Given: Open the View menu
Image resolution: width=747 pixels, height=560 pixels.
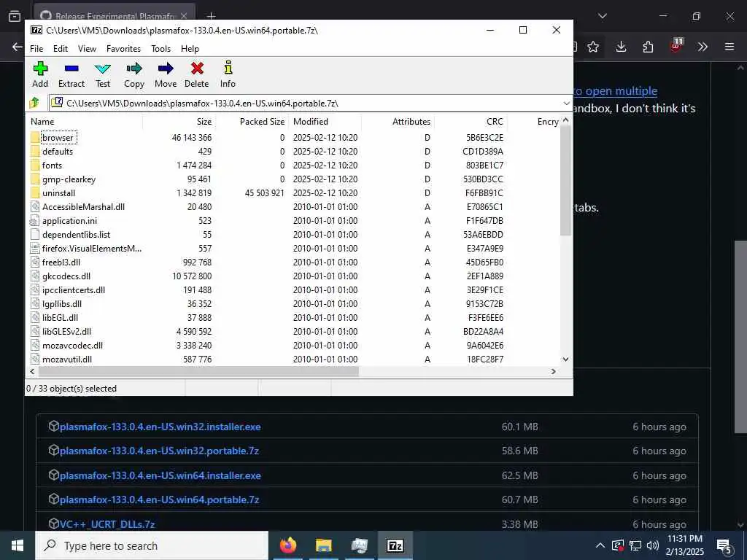Looking at the screenshot, I should coord(88,49).
